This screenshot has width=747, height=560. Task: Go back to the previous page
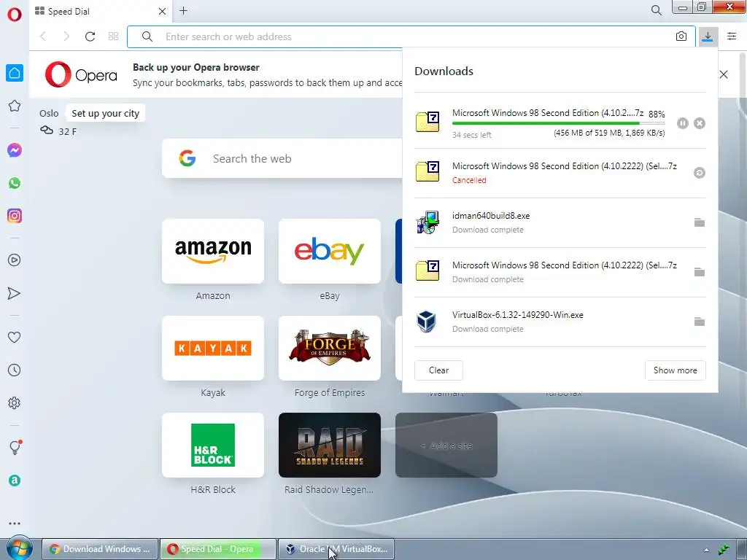tap(43, 36)
